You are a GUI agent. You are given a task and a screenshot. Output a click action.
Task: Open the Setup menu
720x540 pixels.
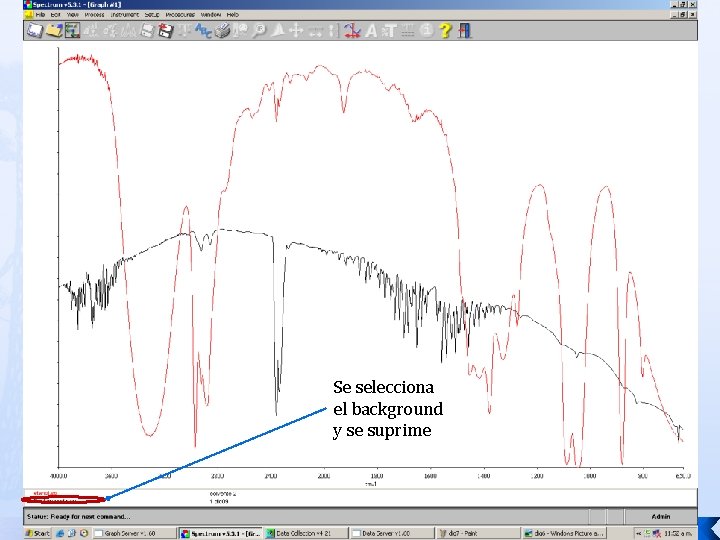pyautogui.click(x=151, y=15)
